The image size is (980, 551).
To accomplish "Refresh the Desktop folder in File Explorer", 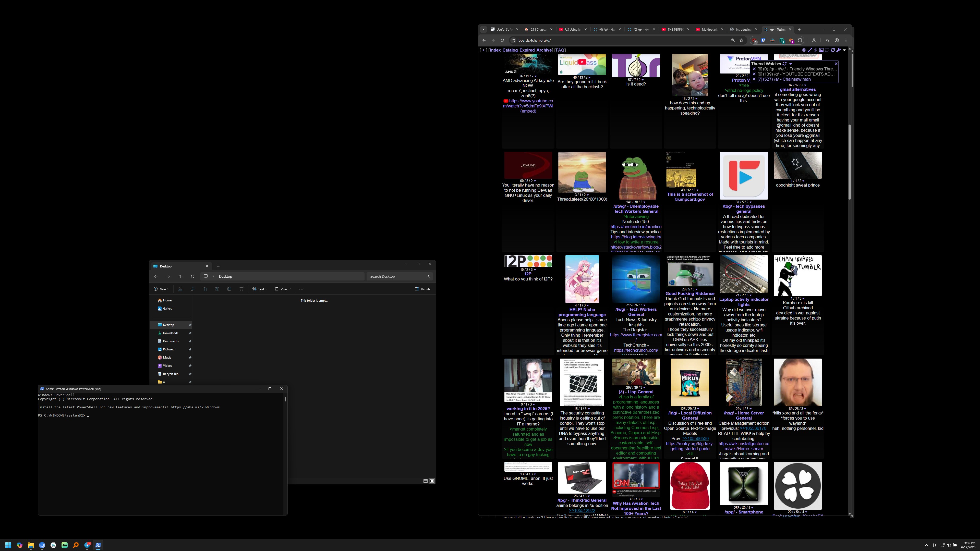I will click(x=192, y=276).
